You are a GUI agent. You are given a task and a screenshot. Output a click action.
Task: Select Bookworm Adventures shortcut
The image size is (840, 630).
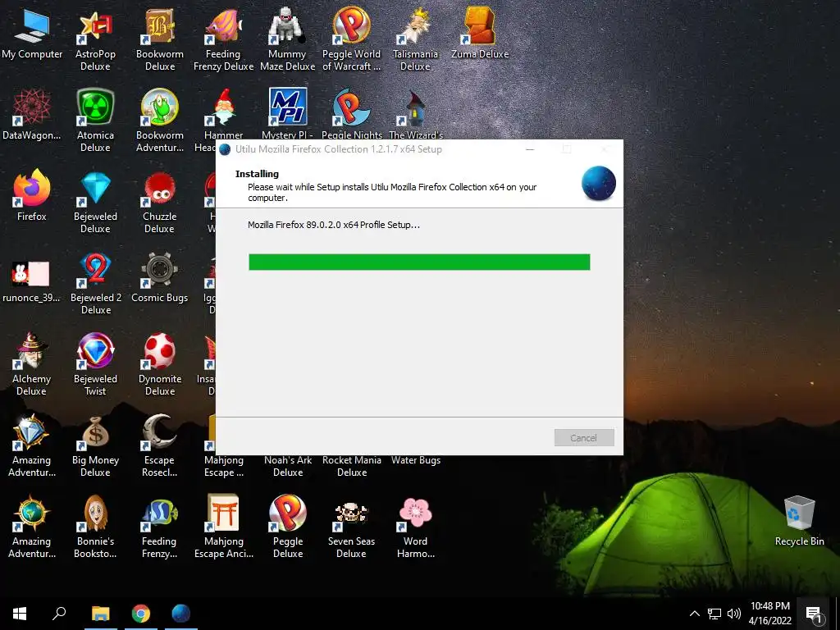click(x=160, y=121)
